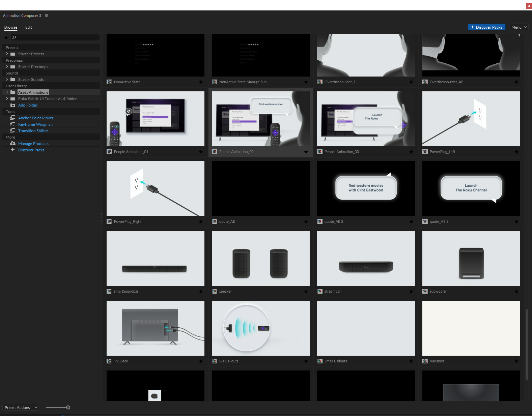Click the Starter Presets folder icon
Viewport: 532px width, 416px height.
[x=13, y=54]
